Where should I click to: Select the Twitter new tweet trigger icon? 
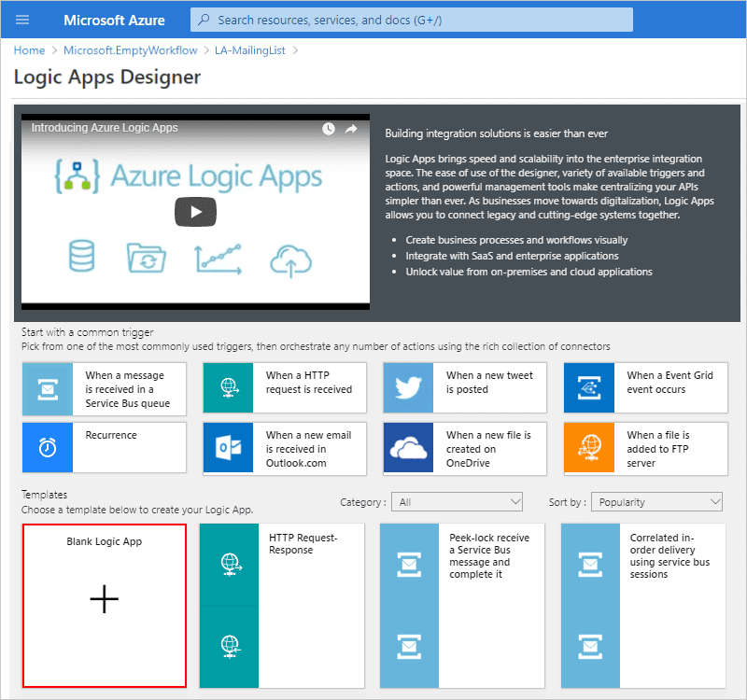[x=408, y=387]
